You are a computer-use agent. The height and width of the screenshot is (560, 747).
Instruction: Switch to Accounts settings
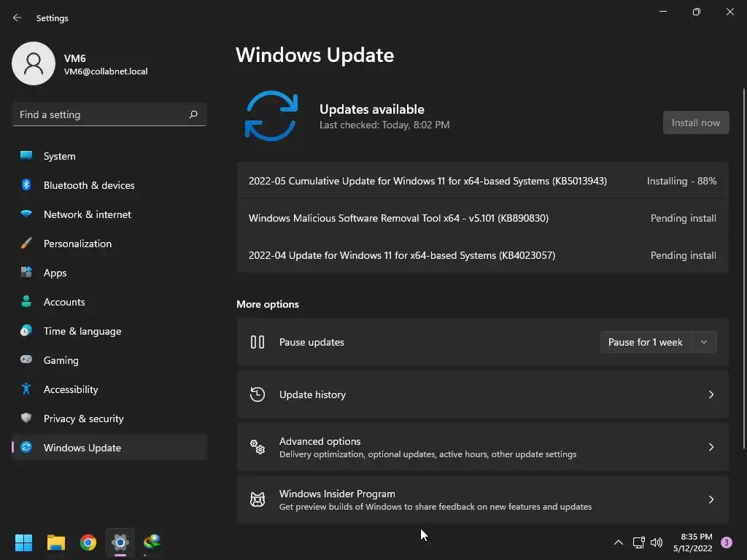coord(109,301)
